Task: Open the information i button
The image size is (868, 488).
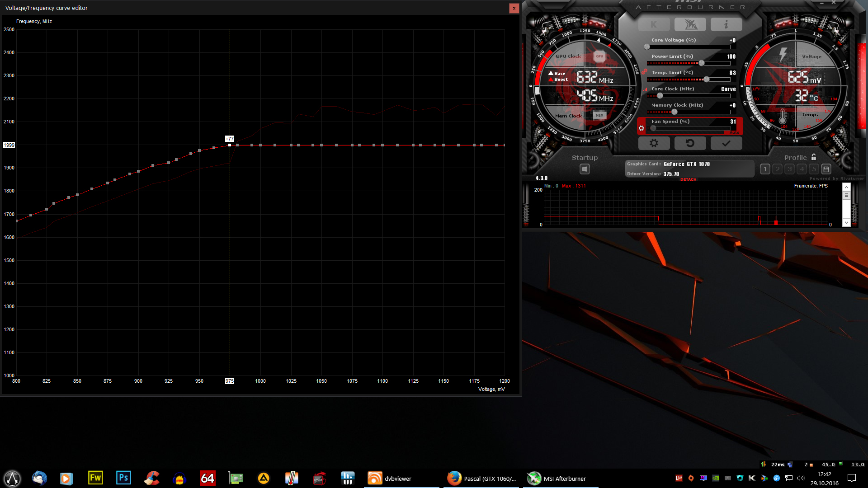Action: (x=726, y=24)
